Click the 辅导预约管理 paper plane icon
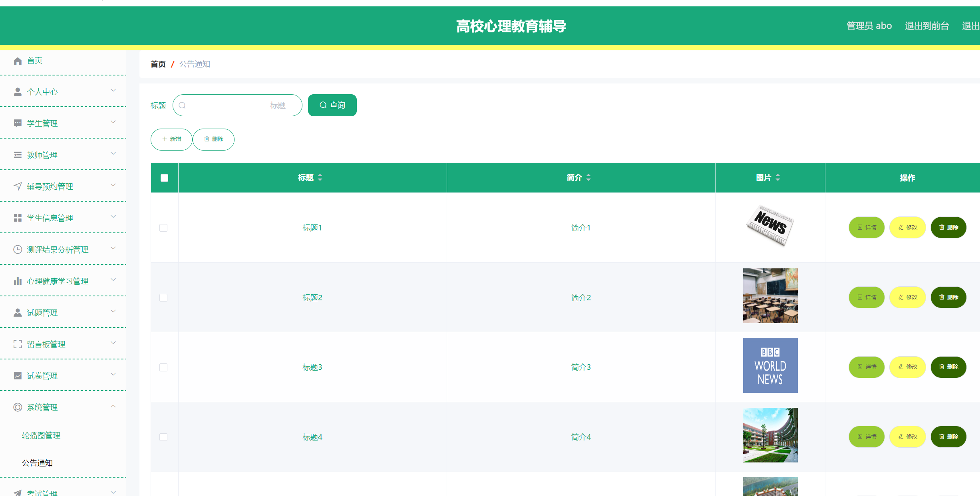The width and height of the screenshot is (980, 496). click(18, 186)
